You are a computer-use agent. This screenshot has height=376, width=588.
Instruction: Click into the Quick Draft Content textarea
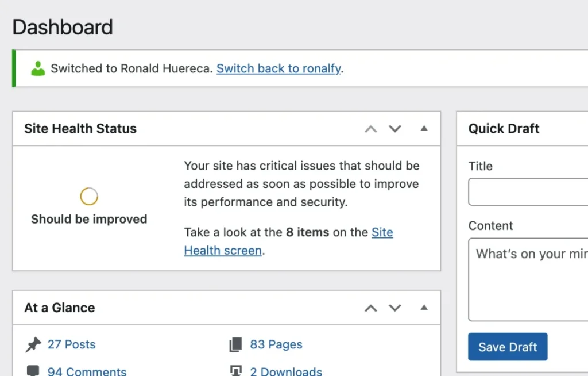tap(528, 280)
